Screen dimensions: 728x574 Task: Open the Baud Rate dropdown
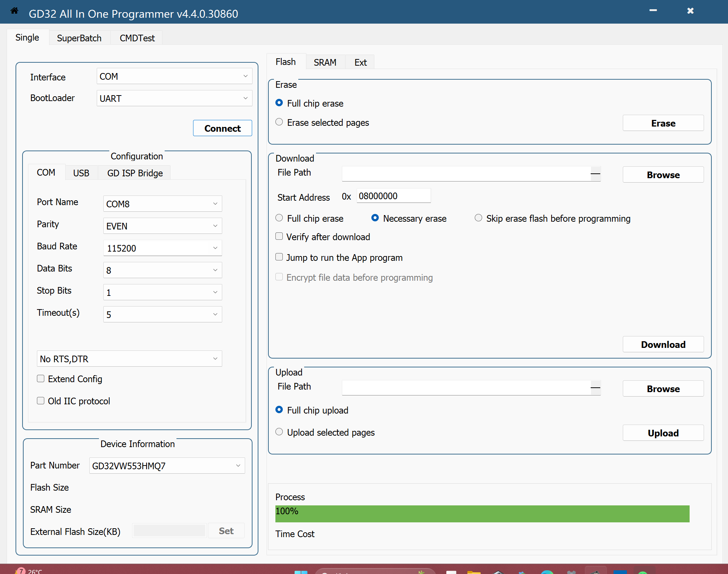[162, 248]
